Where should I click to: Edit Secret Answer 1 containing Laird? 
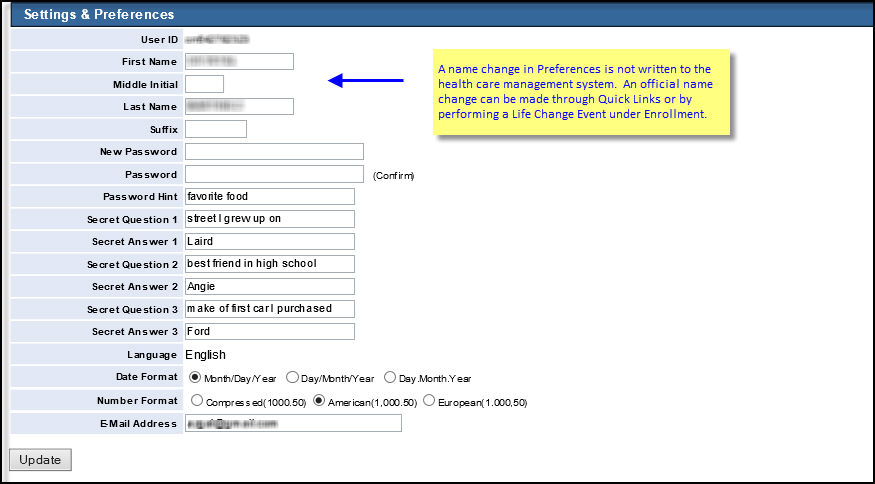click(270, 241)
